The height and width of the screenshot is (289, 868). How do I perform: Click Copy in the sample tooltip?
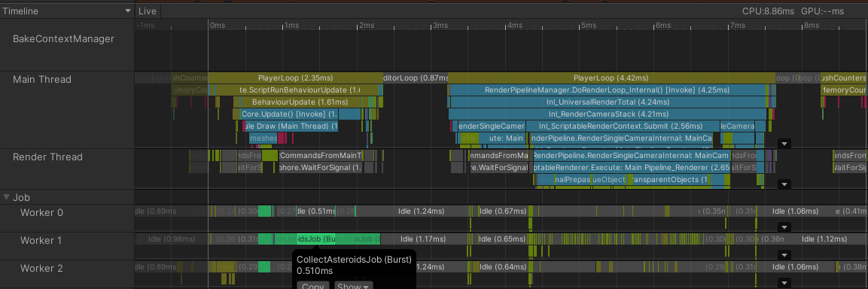[x=313, y=286]
